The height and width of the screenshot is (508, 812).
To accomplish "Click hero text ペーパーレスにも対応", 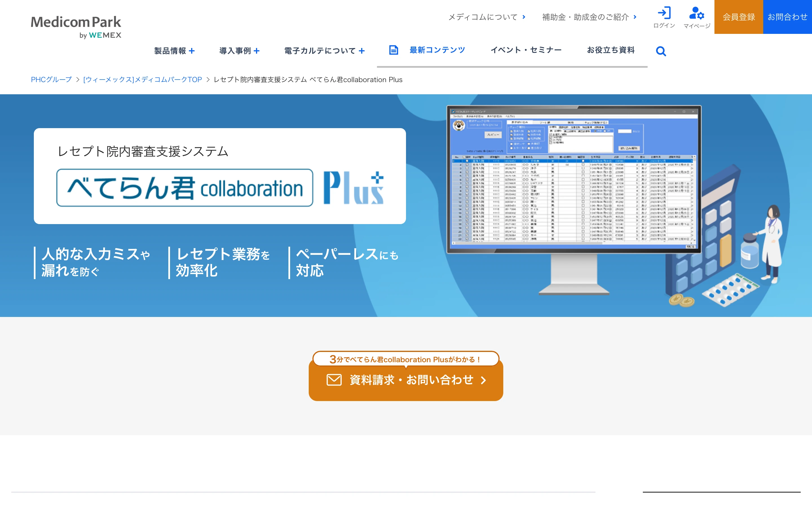I will (x=347, y=263).
